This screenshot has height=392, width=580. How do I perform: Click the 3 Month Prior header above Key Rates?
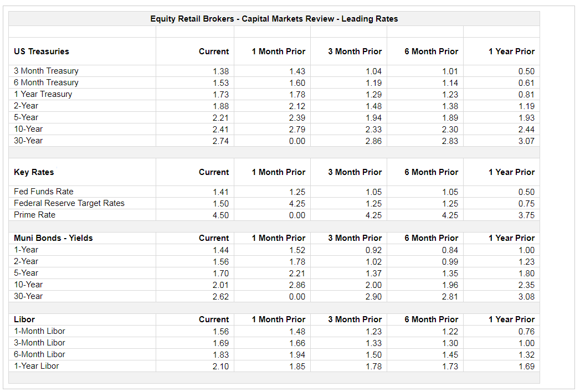pos(355,172)
